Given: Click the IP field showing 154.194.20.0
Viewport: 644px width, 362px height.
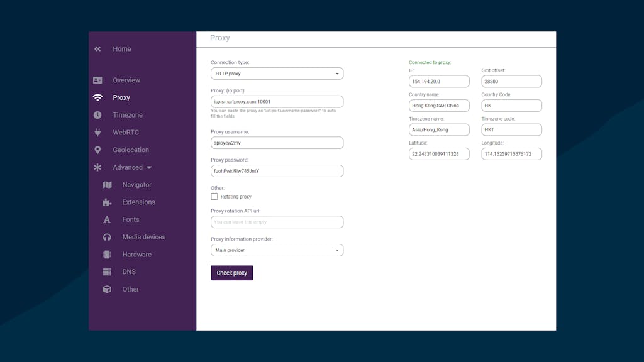Looking at the screenshot, I should (439, 81).
